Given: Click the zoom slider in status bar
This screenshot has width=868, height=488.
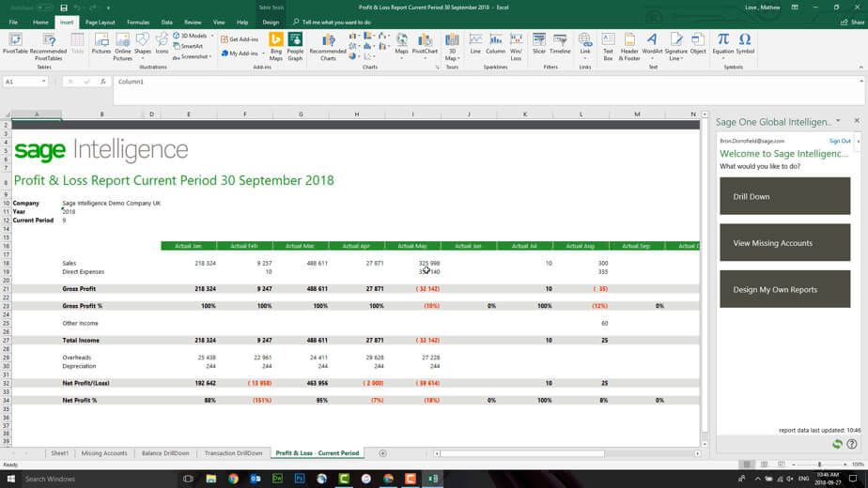Looking at the screenshot, I should click(x=819, y=465).
